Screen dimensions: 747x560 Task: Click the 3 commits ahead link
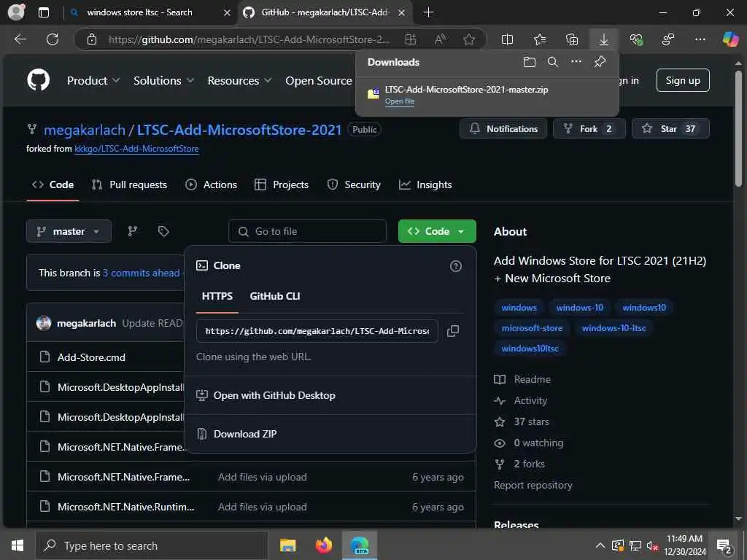tap(141, 273)
